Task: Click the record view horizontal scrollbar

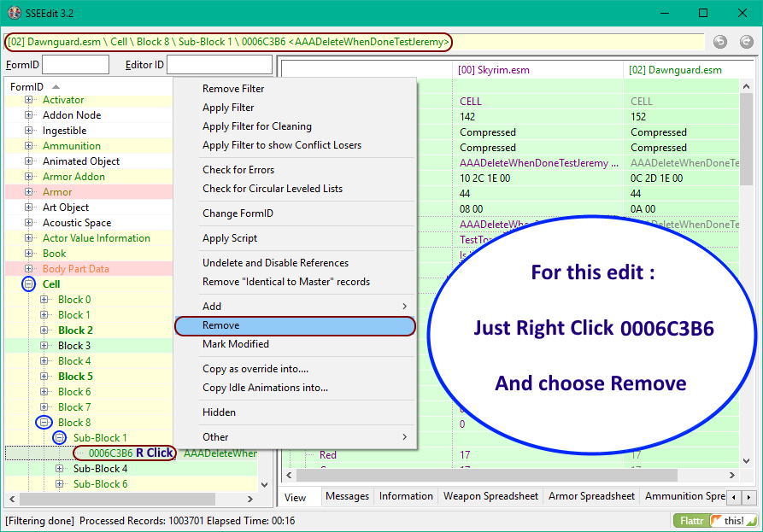Action: [x=487, y=475]
